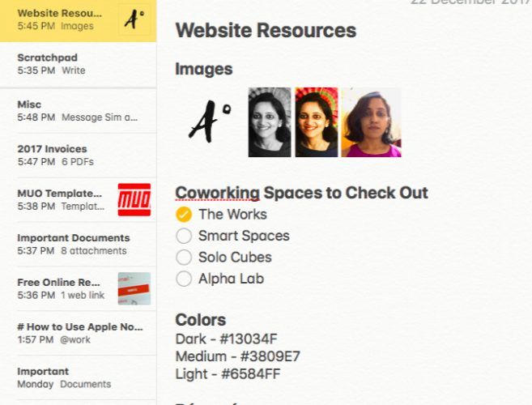Uncheck The Works checklist item
The width and height of the screenshot is (532, 405).
[184, 214]
